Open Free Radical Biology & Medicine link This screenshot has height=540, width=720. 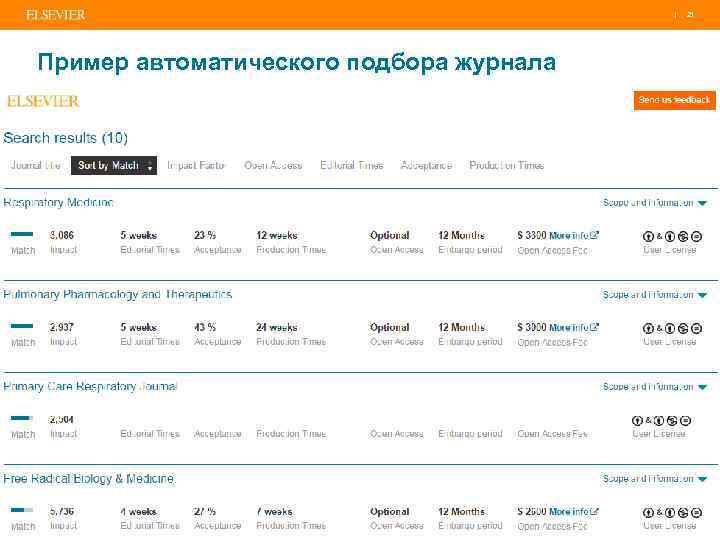pyautogui.click(x=88, y=478)
